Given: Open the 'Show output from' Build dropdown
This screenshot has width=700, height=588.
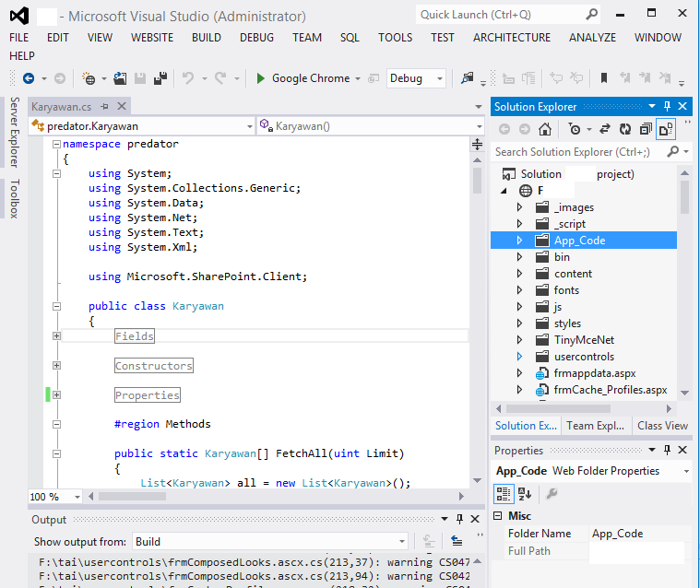Looking at the screenshot, I should point(270,542).
